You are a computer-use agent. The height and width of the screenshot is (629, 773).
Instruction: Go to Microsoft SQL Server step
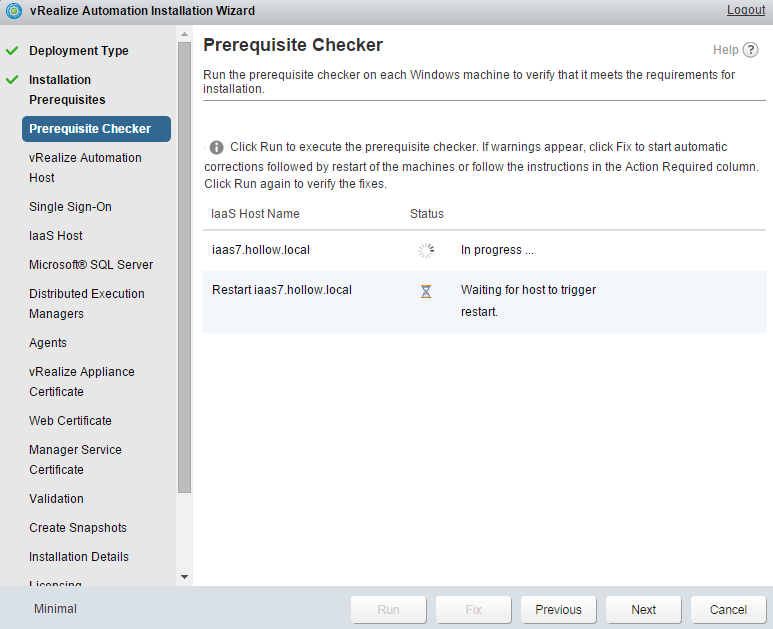[91, 265]
